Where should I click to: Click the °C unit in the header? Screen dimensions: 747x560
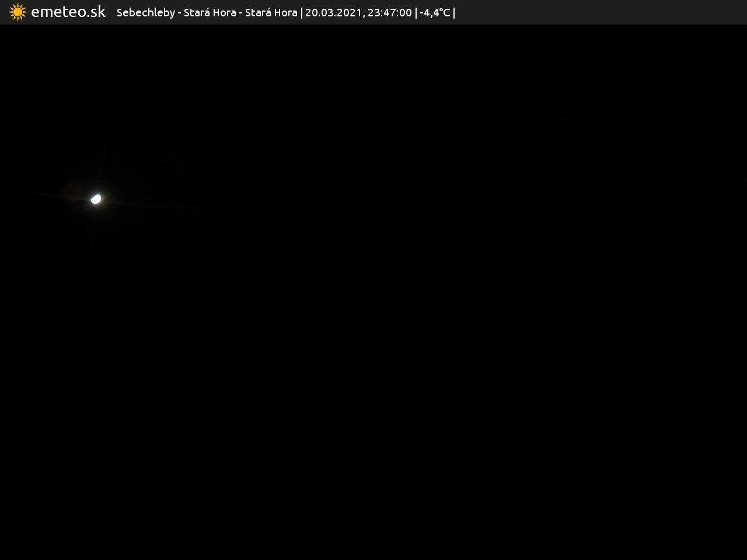(444, 12)
